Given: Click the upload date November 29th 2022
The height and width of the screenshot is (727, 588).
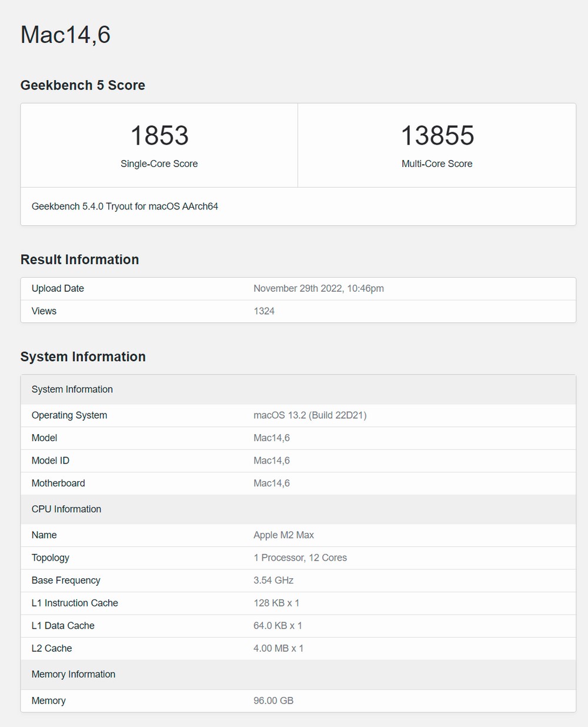Looking at the screenshot, I should point(318,288).
